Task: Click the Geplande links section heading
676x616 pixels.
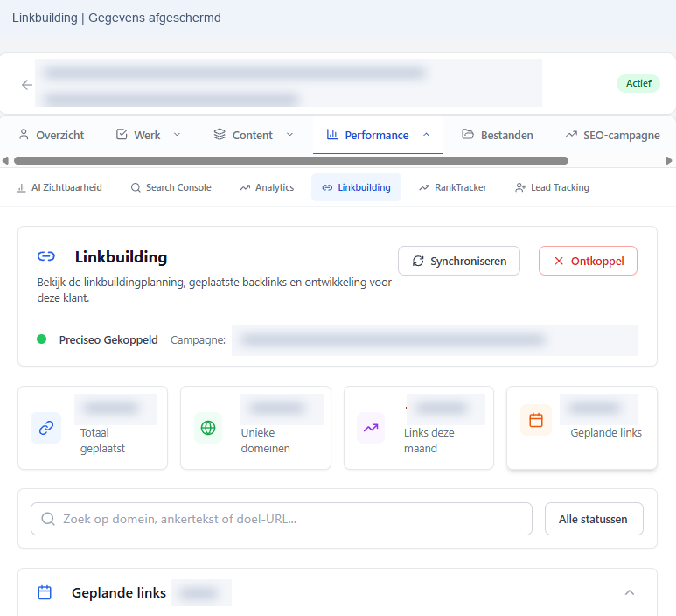Action: tap(119, 592)
